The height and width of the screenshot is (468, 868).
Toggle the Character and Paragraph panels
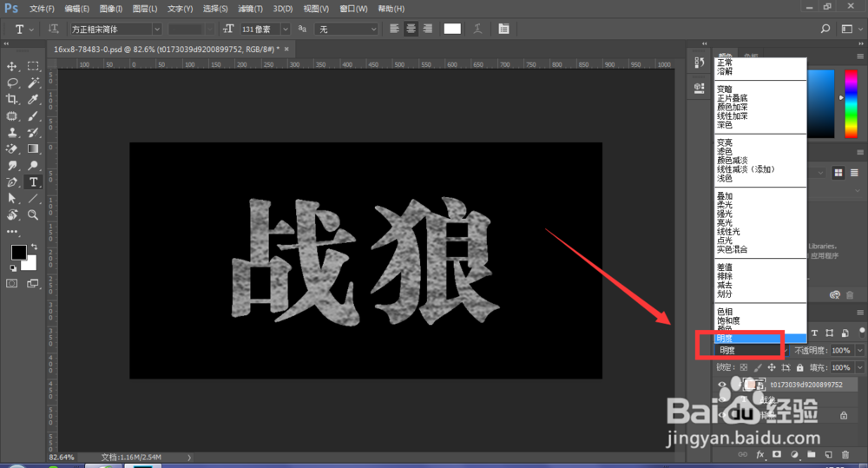503,29
